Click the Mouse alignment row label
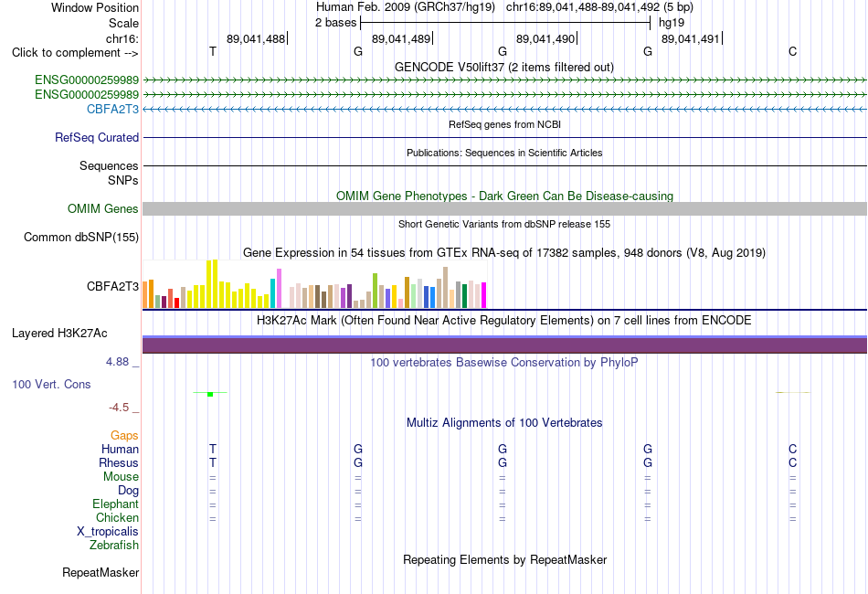The width and height of the screenshot is (868, 594). tap(122, 477)
